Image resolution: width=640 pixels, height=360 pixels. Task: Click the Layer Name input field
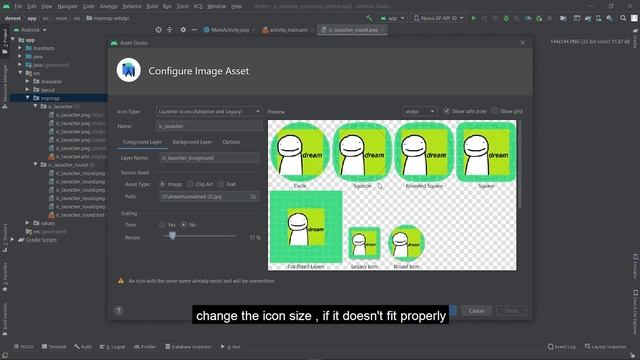tap(209, 158)
